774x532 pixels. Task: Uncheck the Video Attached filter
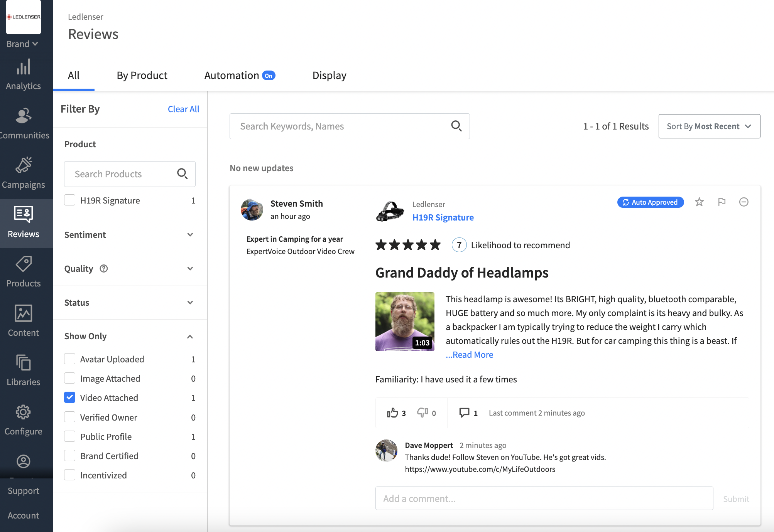click(69, 397)
